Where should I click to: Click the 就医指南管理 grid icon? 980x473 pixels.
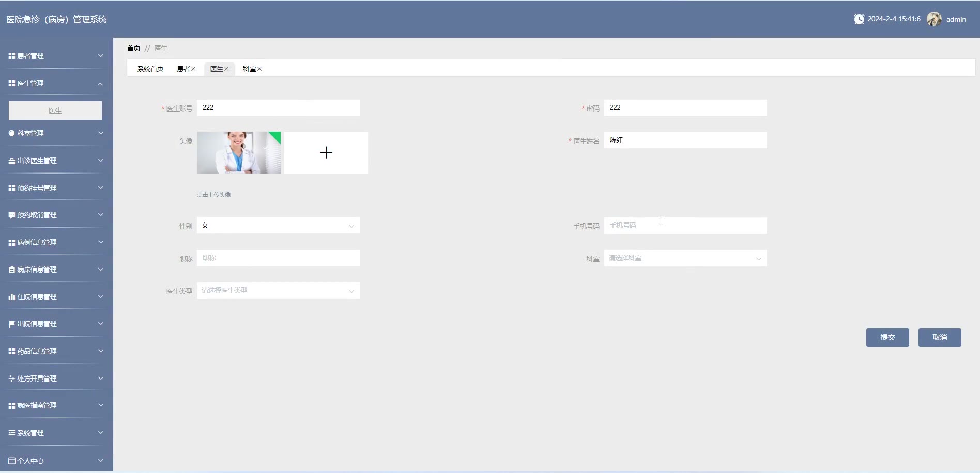point(11,406)
